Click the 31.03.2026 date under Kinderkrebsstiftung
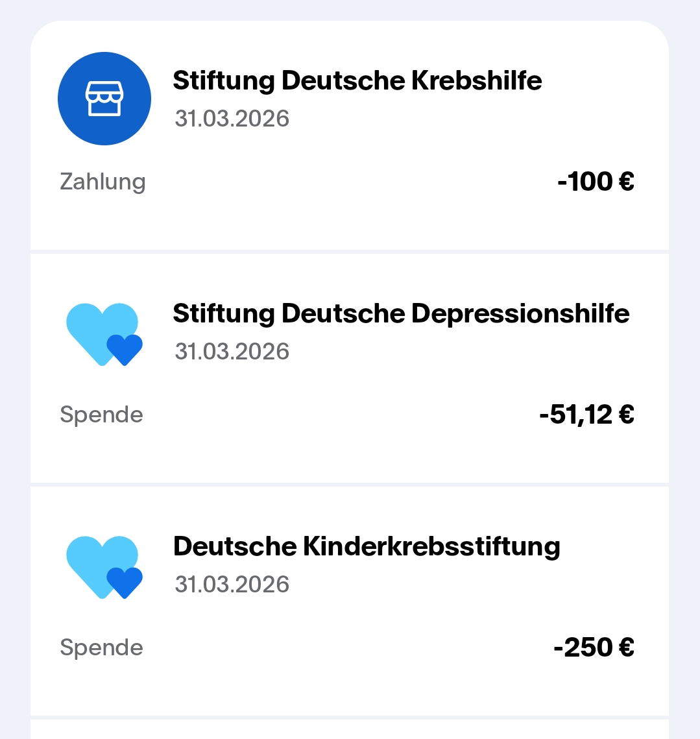This screenshot has height=739, width=700. click(x=232, y=585)
